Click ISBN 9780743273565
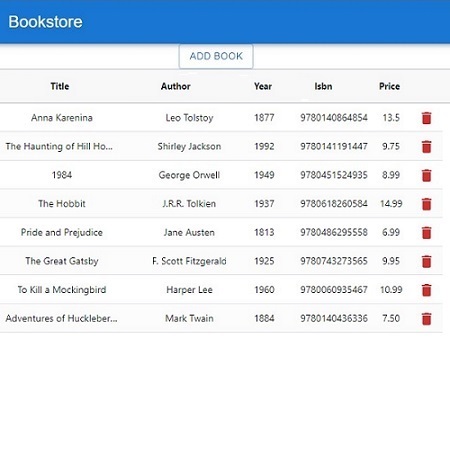 [x=334, y=261]
